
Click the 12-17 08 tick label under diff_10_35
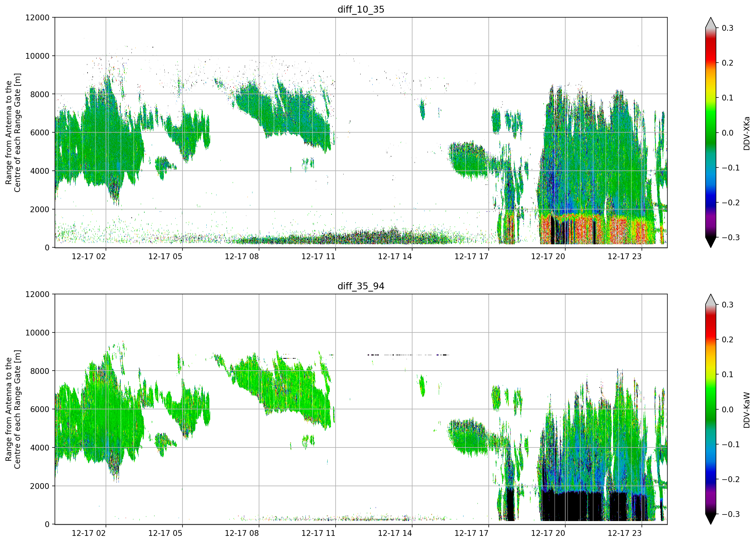242,256
